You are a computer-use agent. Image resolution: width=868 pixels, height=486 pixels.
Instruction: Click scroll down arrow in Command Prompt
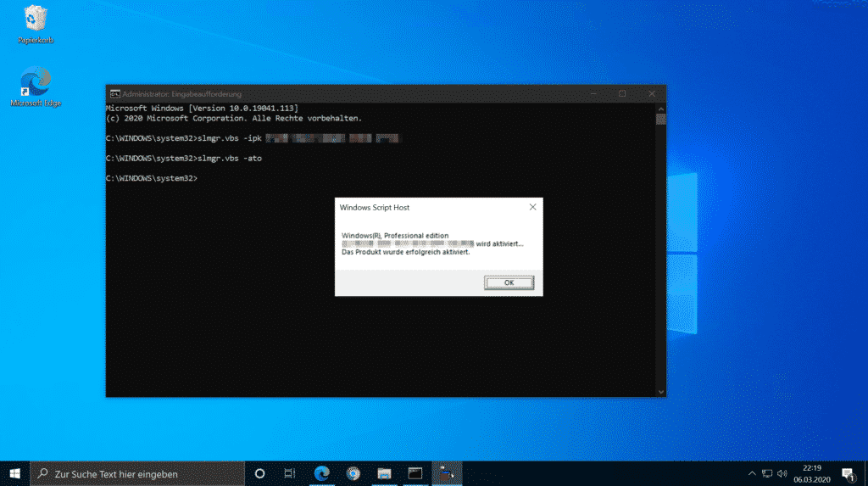click(x=660, y=392)
